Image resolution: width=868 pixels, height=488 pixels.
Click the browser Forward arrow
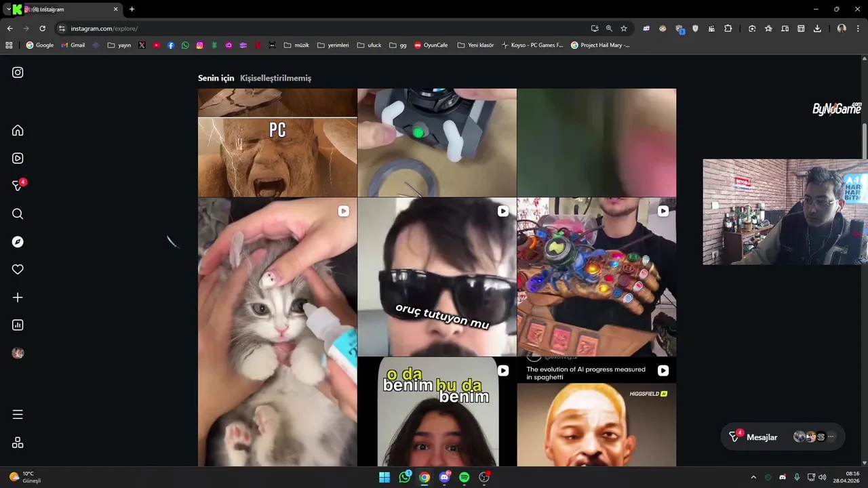26,28
